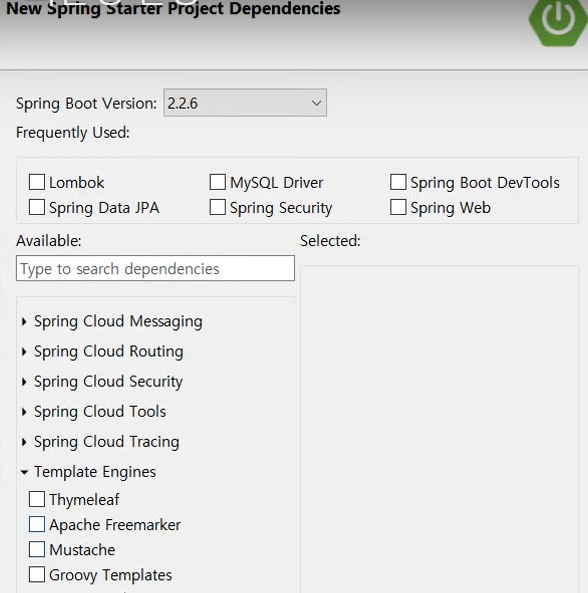Expand Spring Cloud Messaging category
The image size is (588, 593).
coord(24,321)
